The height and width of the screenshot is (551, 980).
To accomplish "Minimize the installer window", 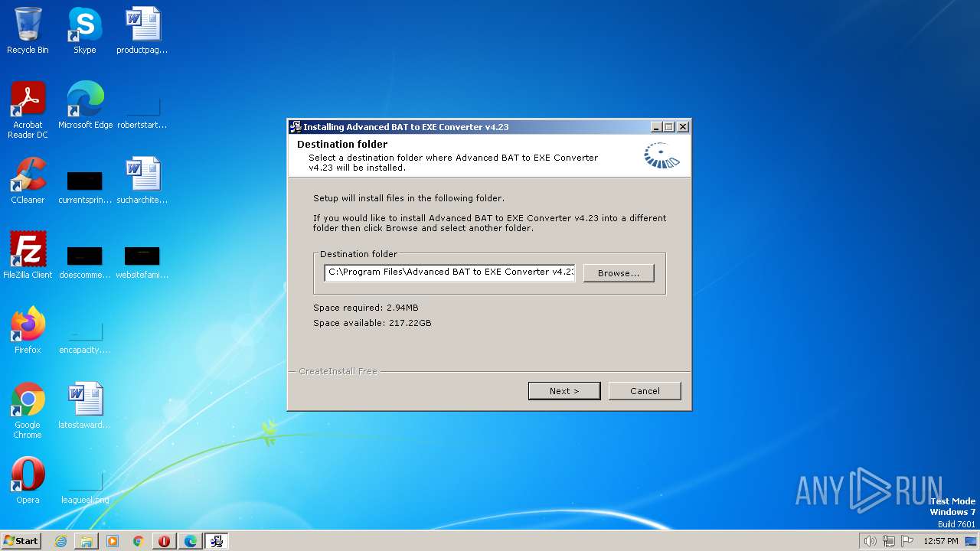I will coord(656,127).
